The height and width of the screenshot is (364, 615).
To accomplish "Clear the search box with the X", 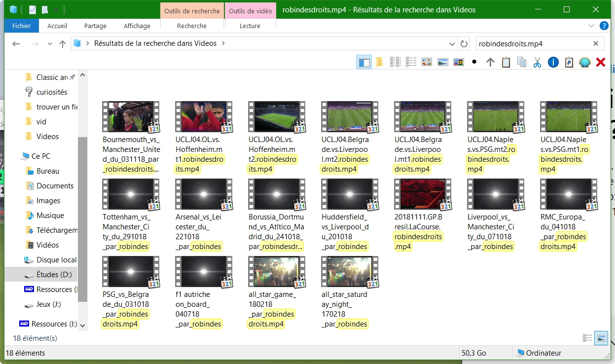I will point(596,43).
